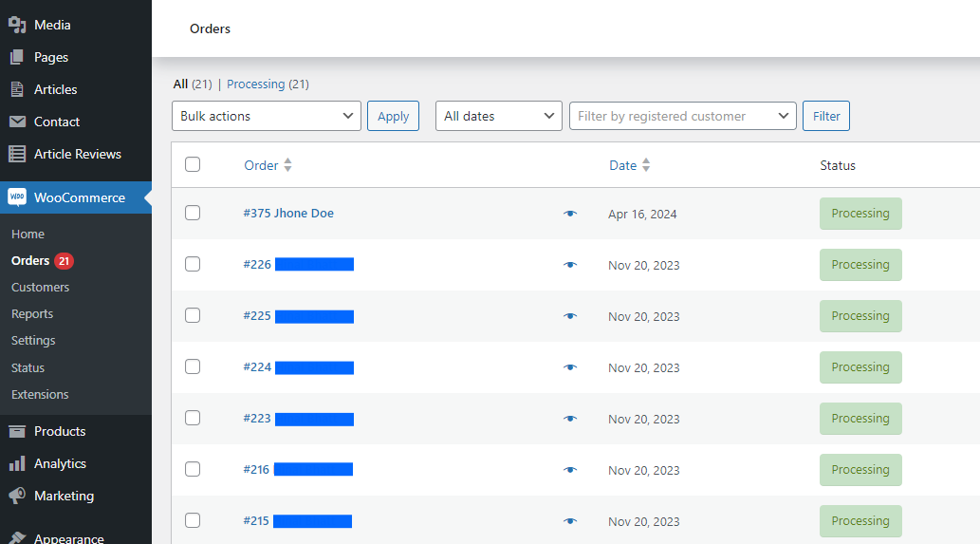Screen dimensions: 980x544
Task: Expand the All dates dropdown
Action: pos(498,116)
